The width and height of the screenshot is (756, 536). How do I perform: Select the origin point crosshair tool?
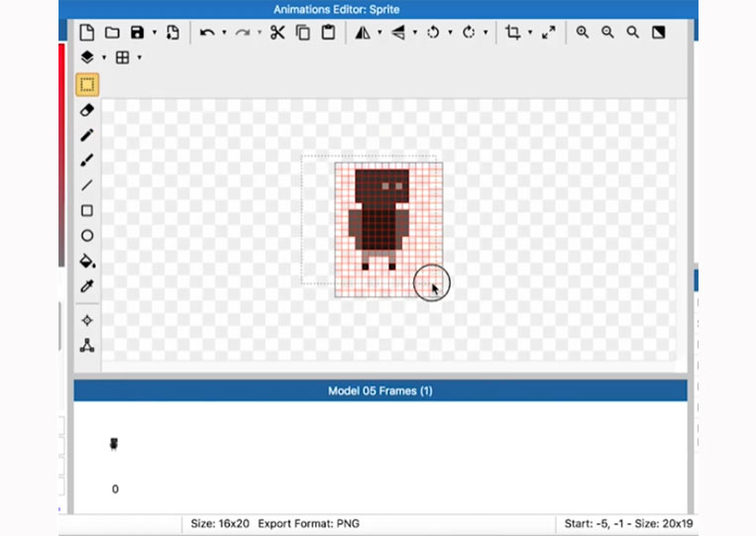click(x=87, y=321)
